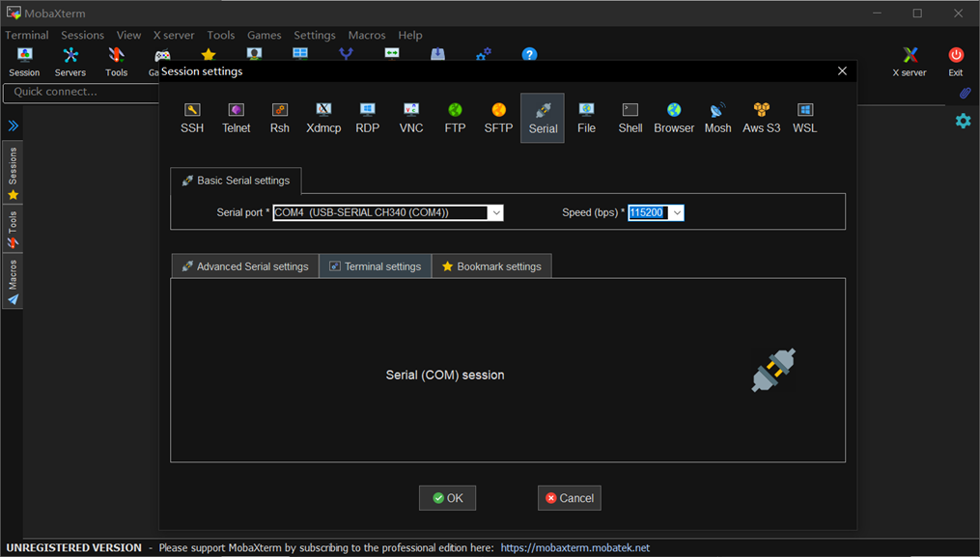Choose the File session type
The image size is (980, 557).
tap(586, 118)
